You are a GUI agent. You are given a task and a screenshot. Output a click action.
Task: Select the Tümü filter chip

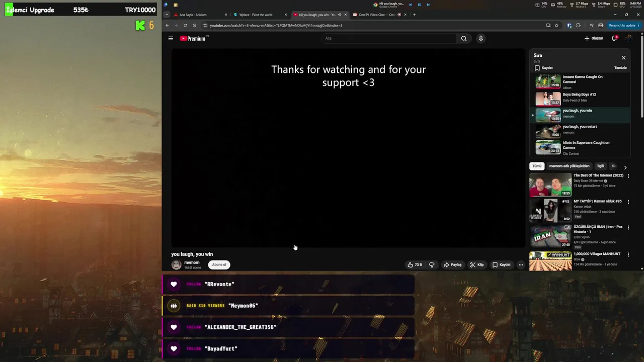(537, 166)
